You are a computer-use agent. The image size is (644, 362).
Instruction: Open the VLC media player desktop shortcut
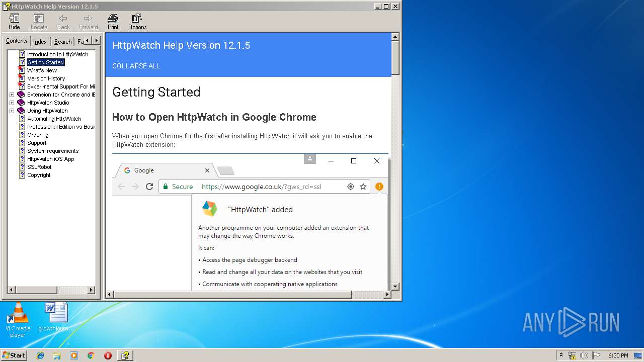[x=18, y=320]
